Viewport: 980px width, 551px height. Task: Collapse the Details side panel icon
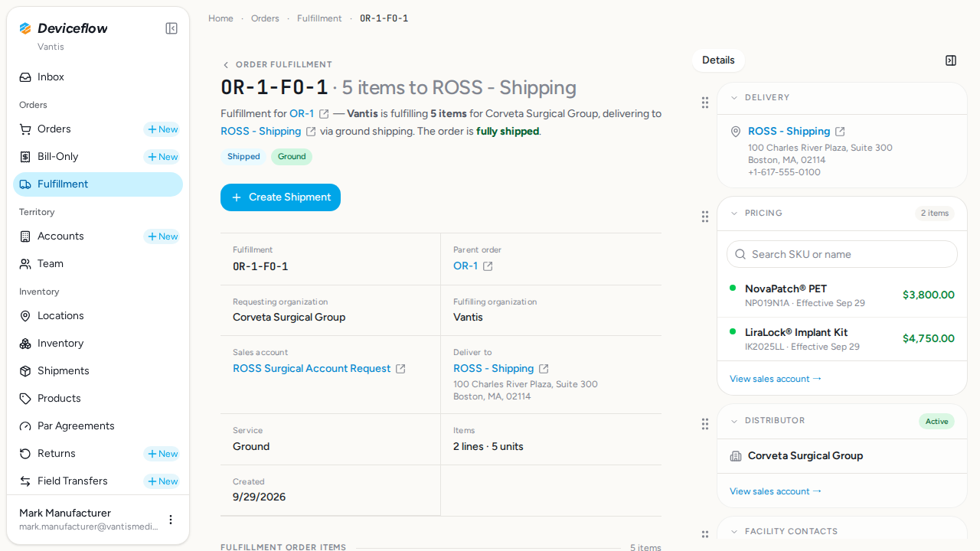point(951,60)
